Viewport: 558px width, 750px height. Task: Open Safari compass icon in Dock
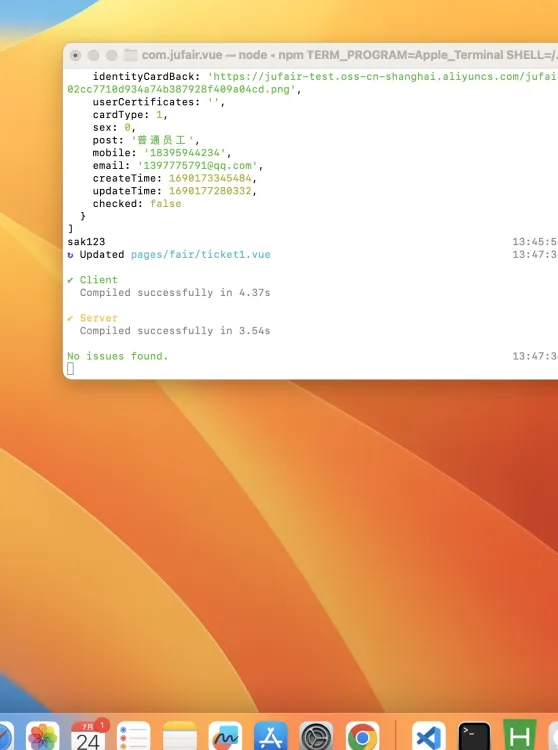[x=6, y=736]
